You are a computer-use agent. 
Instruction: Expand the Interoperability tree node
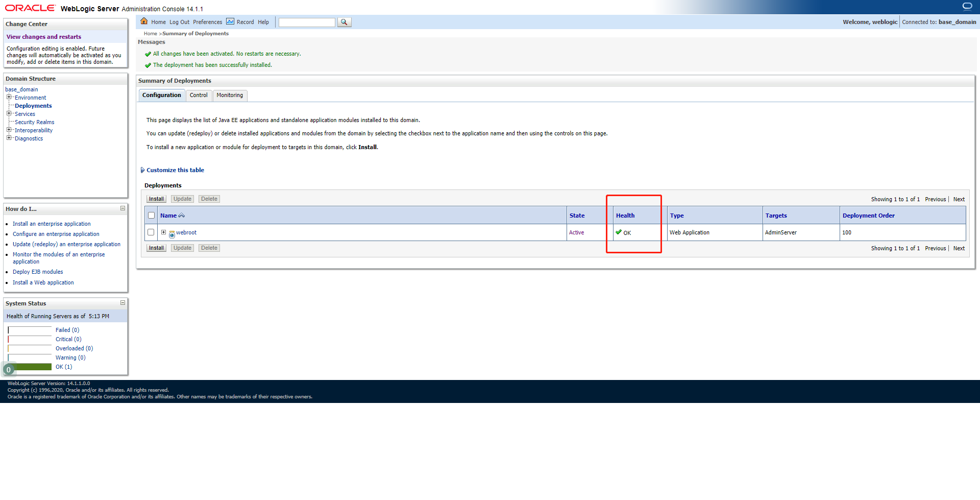[9, 130]
